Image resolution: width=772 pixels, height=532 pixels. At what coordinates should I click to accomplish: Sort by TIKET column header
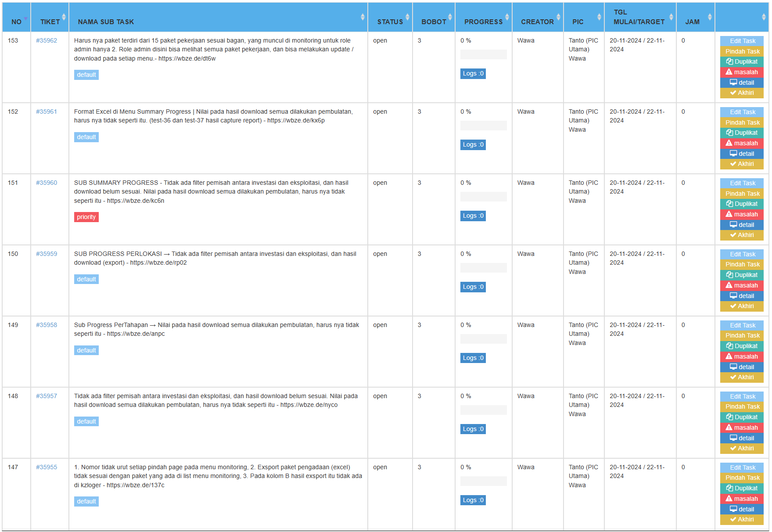tap(50, 22)
